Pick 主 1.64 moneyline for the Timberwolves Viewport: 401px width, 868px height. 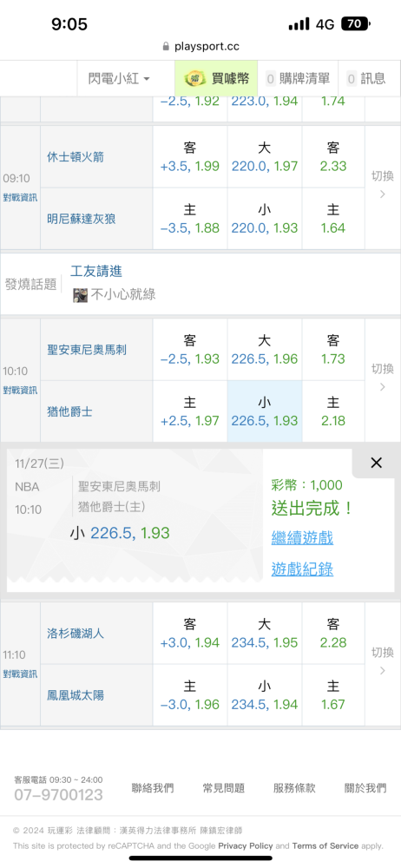click(x=333, y=219)
